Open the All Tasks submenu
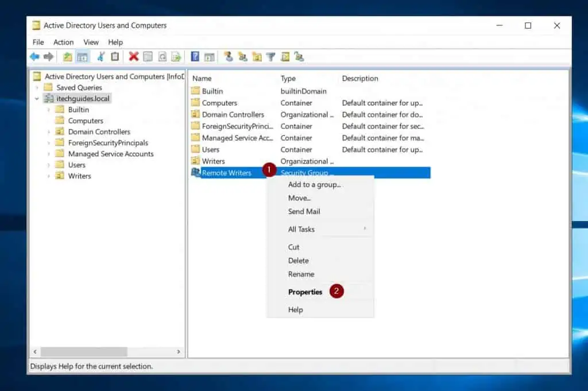The image size is (588, 391). pyautogui.click(x=320, y=229)
